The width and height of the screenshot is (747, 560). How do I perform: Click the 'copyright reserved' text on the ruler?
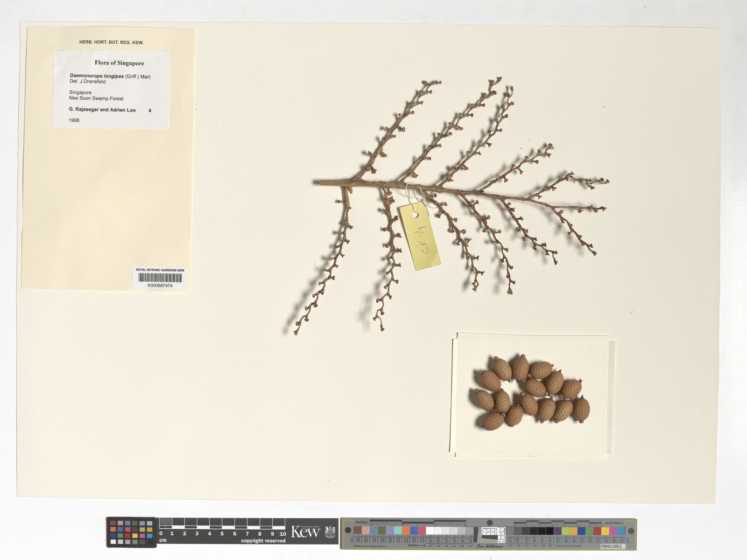click(263, 541)
